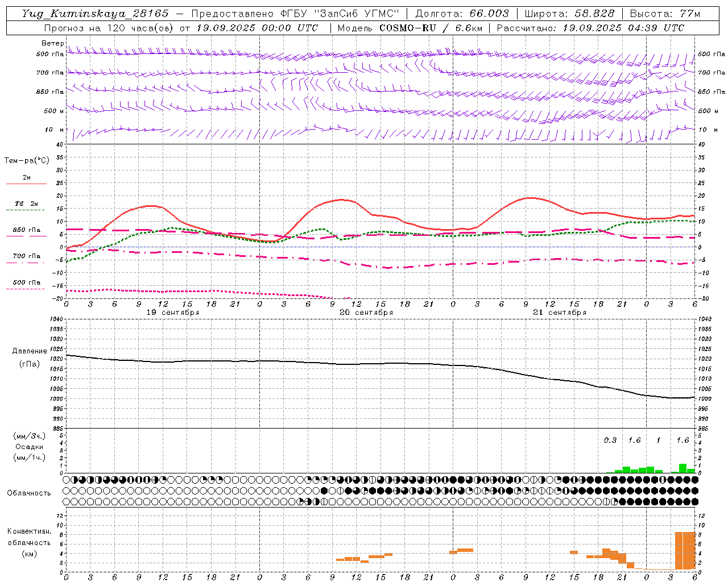Viewport: 728px width, 582px height.
Task: Click the 'Ветер' wind panel label
Action: pyautogui.click(x=52, y=43)
